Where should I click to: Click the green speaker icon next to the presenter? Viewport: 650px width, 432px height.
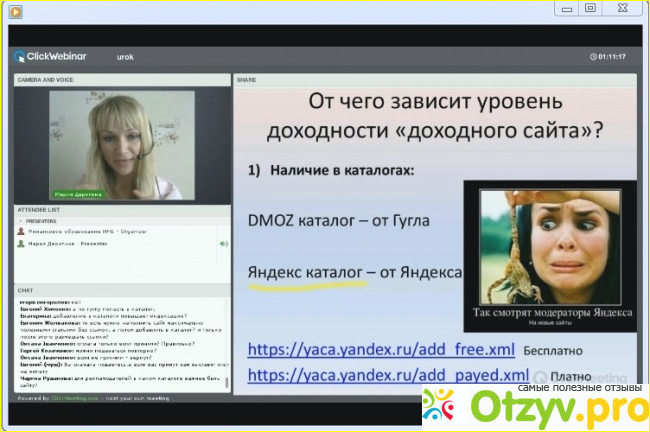(x=224, y=243)
